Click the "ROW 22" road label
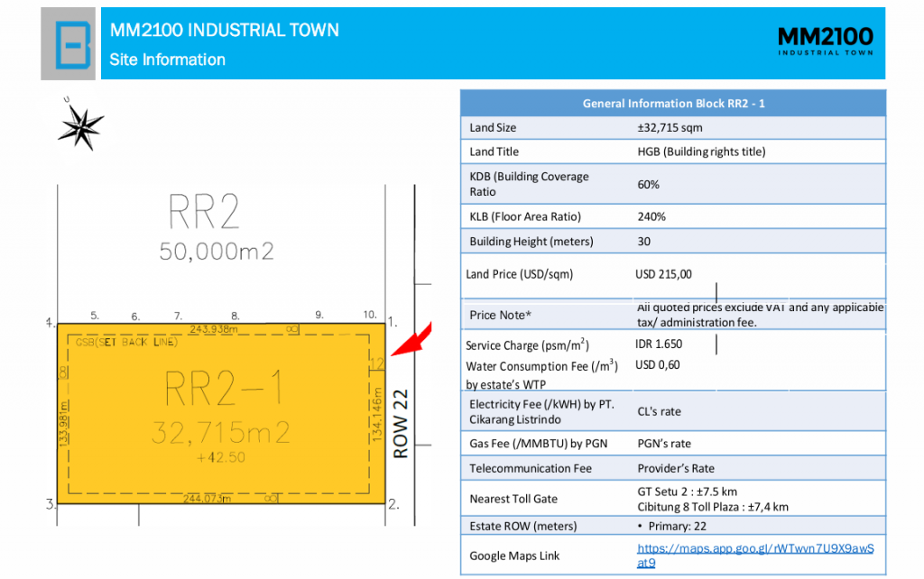 click(x=401, y=424)
